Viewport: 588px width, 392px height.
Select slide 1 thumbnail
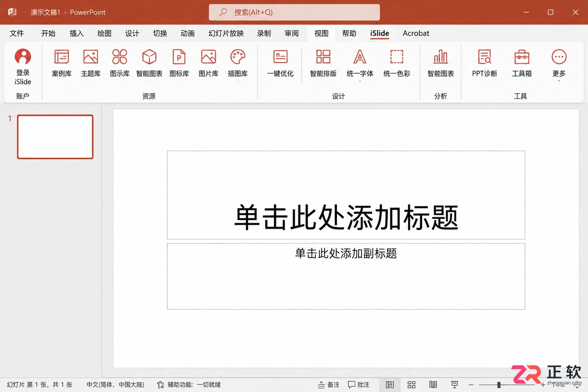pyautogui.click(x=55, y=137)
